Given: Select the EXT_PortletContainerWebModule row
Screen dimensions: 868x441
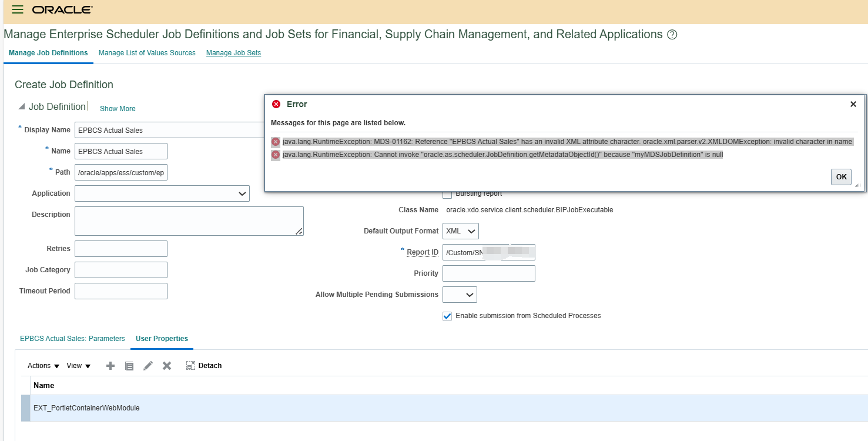Looking at the screenshot, I should [445, 408].
